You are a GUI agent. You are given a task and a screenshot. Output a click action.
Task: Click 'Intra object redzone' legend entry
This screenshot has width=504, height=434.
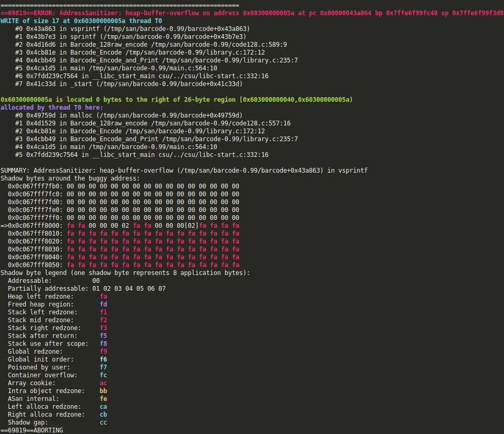57,391
